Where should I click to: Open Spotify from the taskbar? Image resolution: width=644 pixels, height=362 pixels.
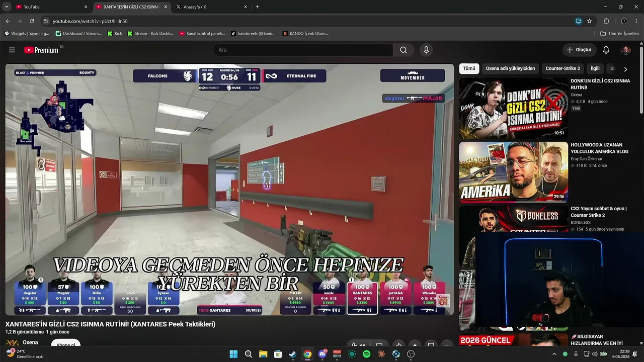(x=367, y=354)
